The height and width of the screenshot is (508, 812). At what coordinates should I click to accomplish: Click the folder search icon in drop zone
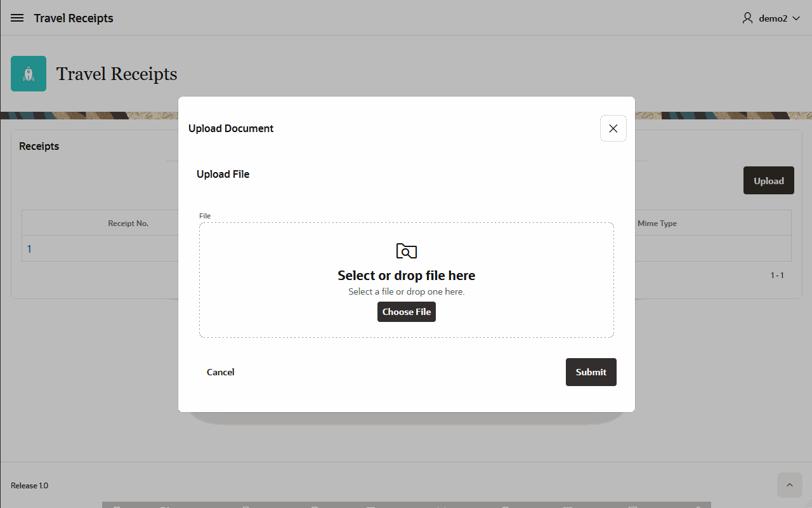[x=406, y=251]
